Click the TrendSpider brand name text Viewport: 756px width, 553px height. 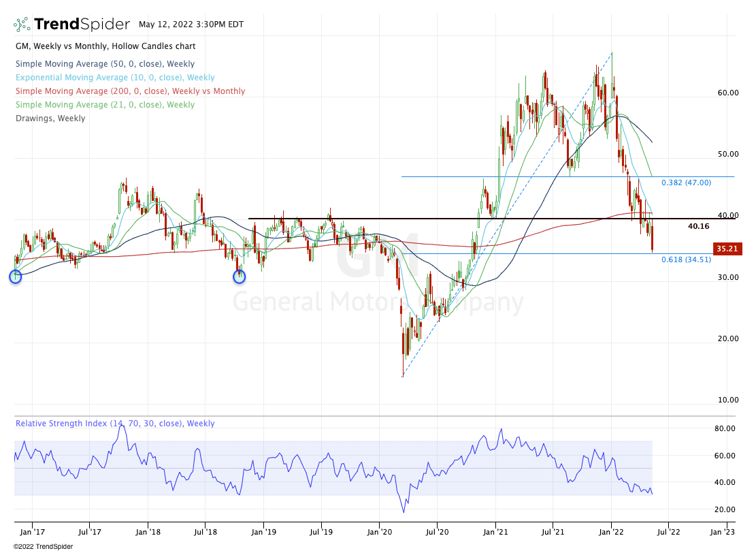click(x=82, y=25)
